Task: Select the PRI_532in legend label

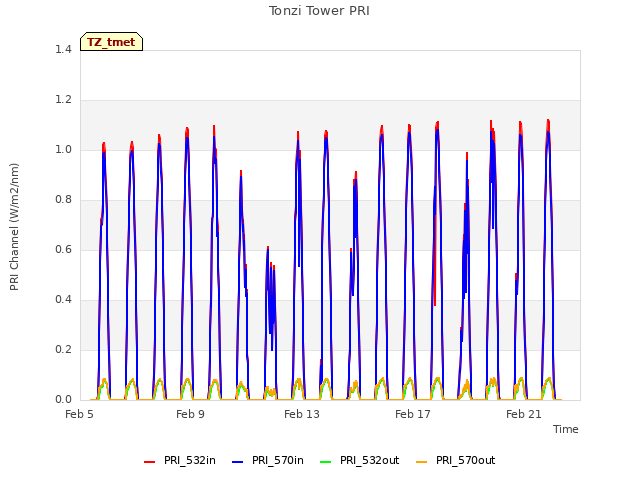Action: coord(190,460)
